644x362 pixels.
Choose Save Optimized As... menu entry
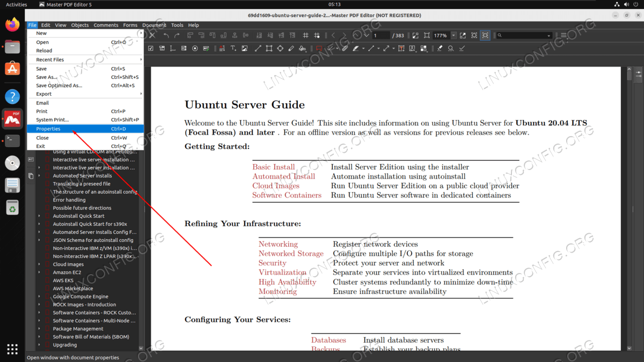(x=85, y=85)
